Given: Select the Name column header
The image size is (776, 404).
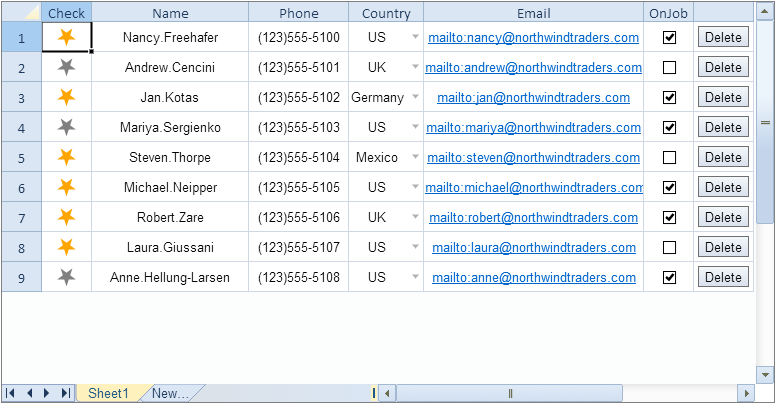Looking at the screenshot, I should (x=170, y=13).
